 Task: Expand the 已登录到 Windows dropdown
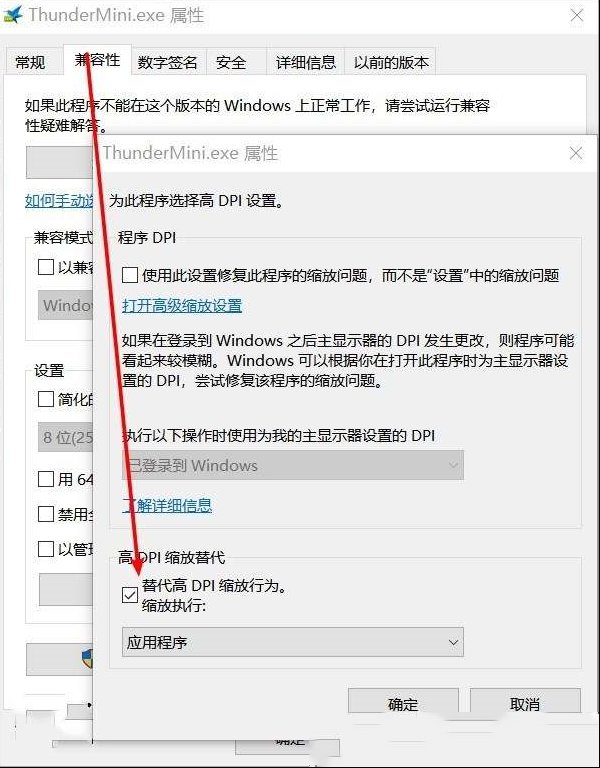[292, 465]
